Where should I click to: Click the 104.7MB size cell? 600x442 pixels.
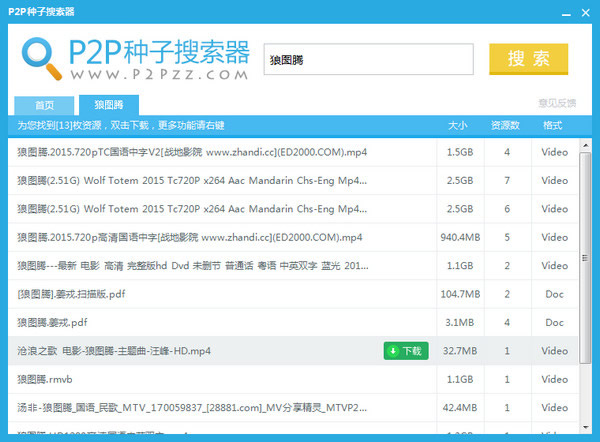(460, 294)
